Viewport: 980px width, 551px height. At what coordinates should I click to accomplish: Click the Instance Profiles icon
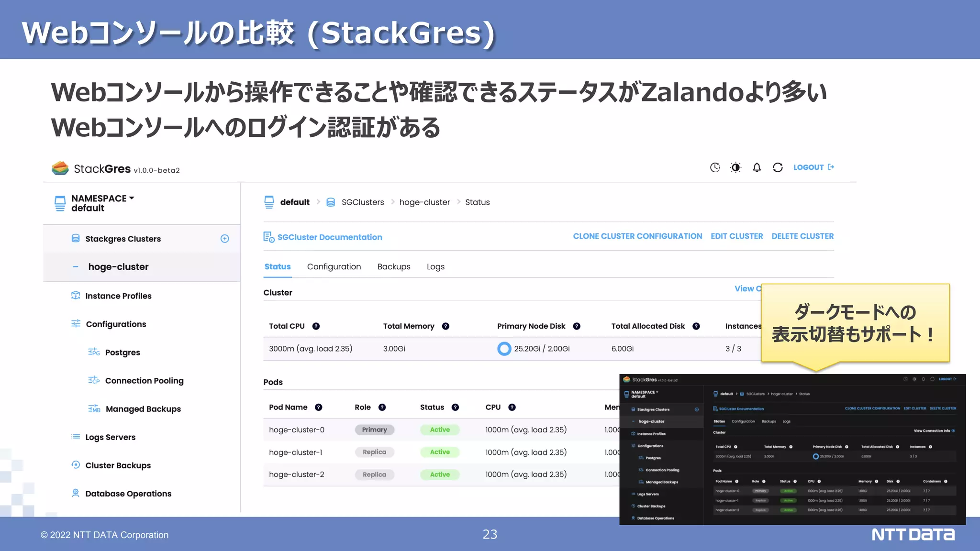[76, 295]
